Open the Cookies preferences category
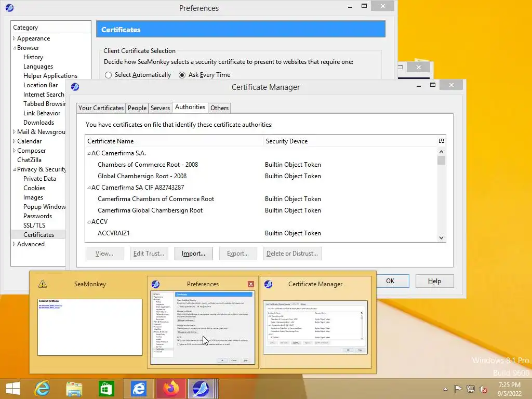532x399 pixels. [x=34, y=188]
